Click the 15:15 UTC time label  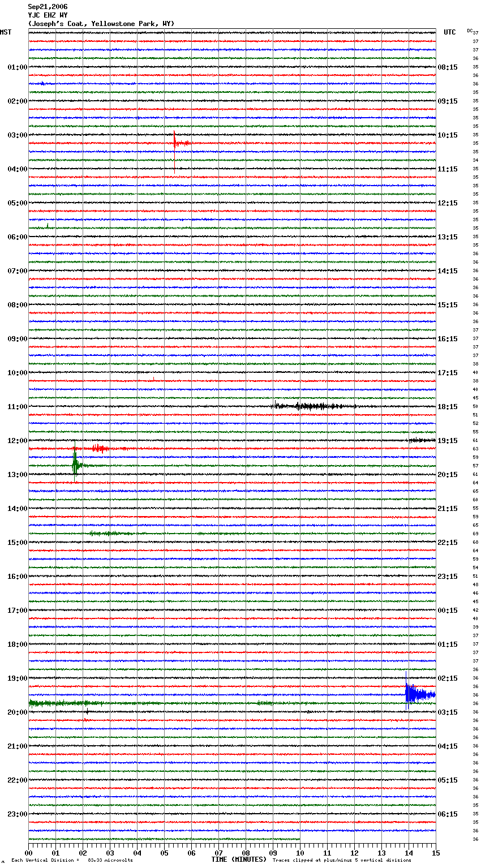coord(448,305)
